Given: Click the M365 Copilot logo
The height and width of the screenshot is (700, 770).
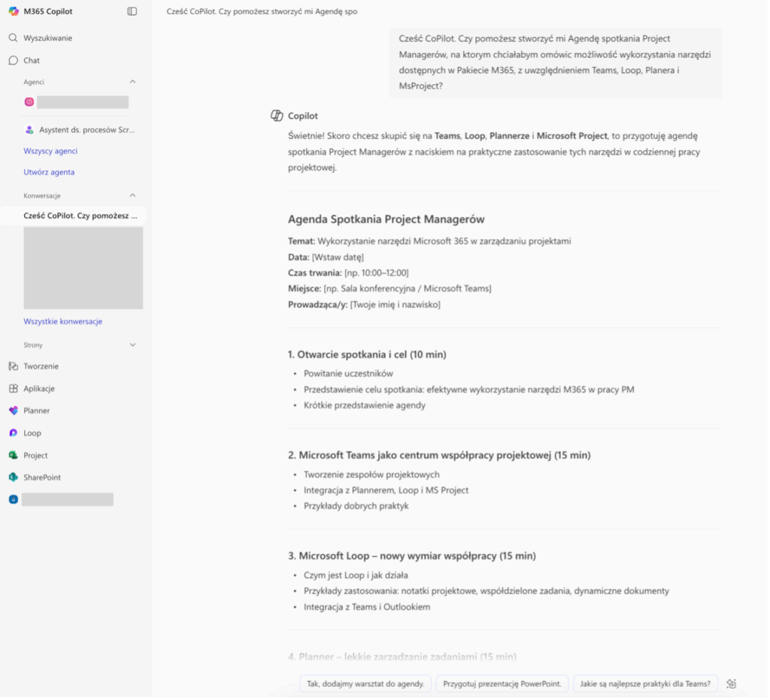Looking at the screenshot, I should click(x=14, y=11).
